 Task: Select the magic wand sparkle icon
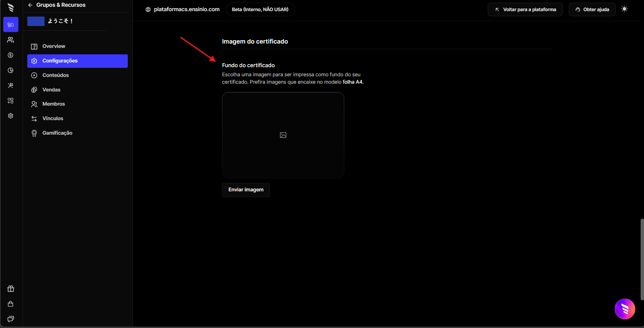10,85
